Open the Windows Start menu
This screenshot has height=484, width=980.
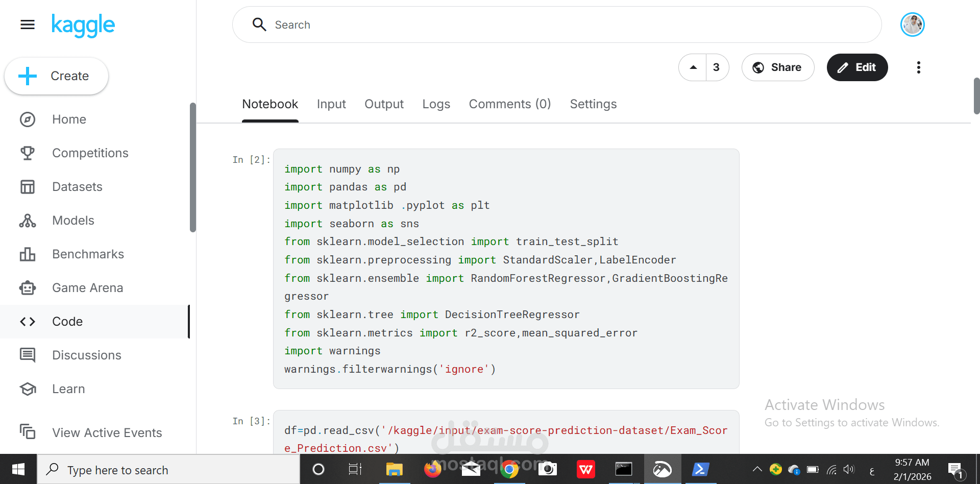[x=18, y=469]
